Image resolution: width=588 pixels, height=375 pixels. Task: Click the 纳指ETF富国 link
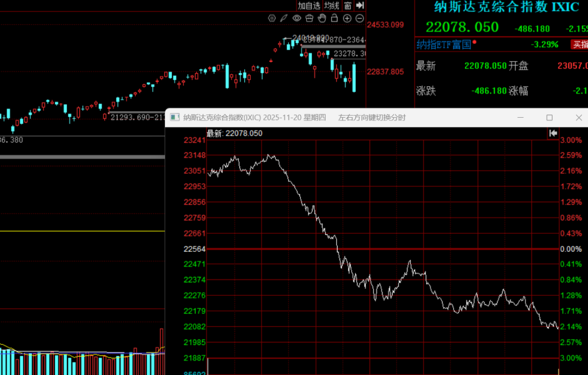tap(444, 45)
